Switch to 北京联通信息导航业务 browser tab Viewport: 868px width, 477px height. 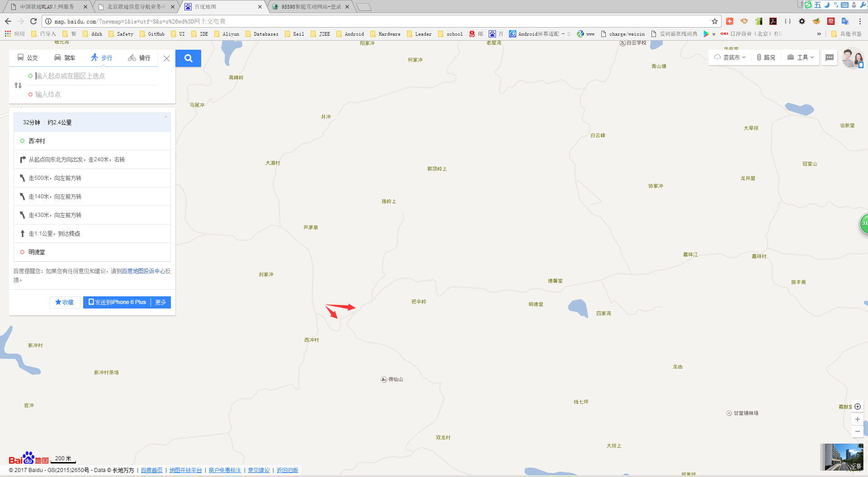[136, 7]
